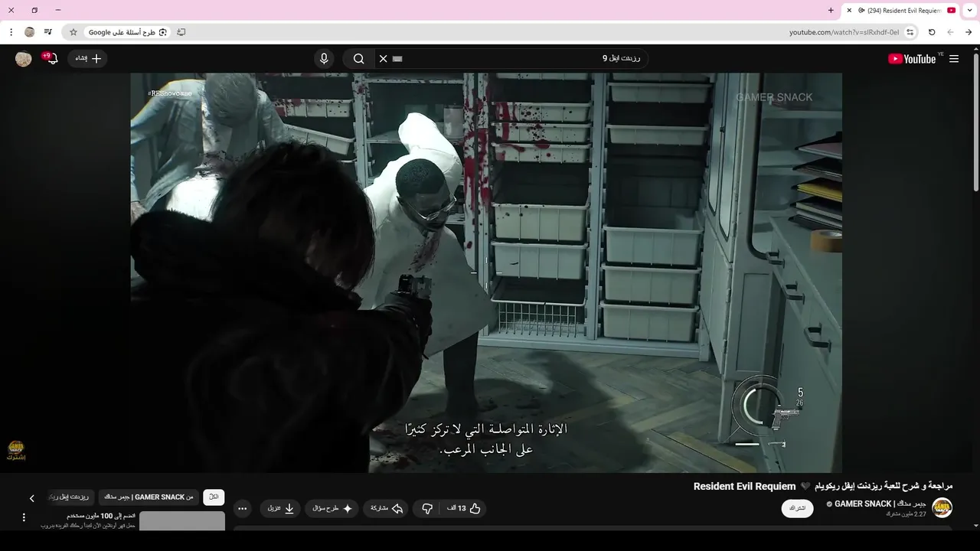Switch to the Resident Evil Requiem tab
Viewport: 980px width, 551px height.
(x=900, y=11)
